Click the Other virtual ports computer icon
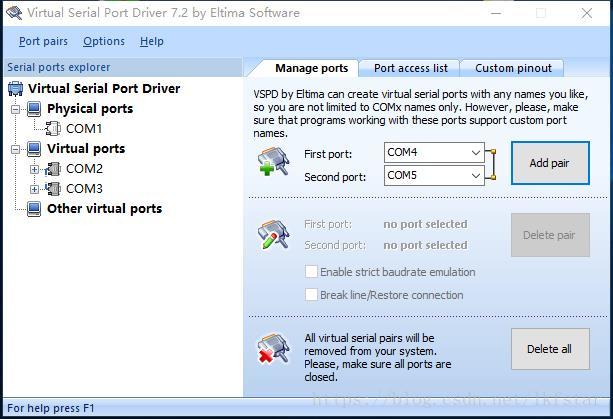 (34, 209)
